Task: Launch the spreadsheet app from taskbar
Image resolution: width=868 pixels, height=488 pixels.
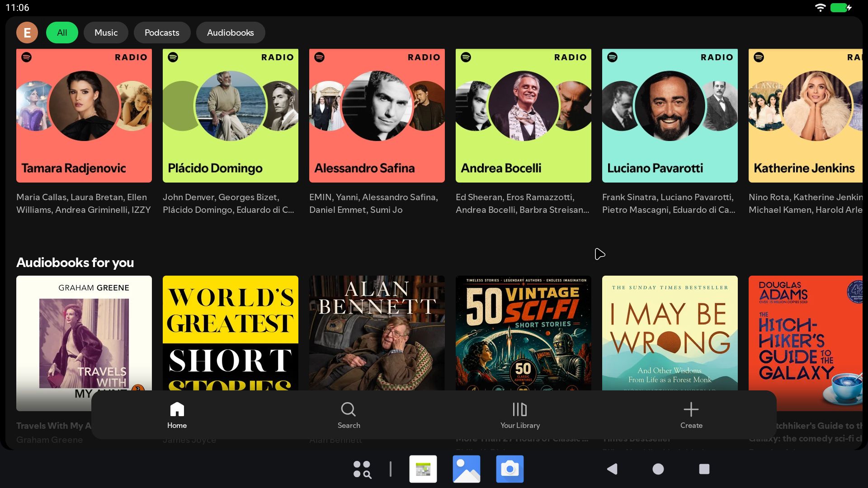Action: 423,469
